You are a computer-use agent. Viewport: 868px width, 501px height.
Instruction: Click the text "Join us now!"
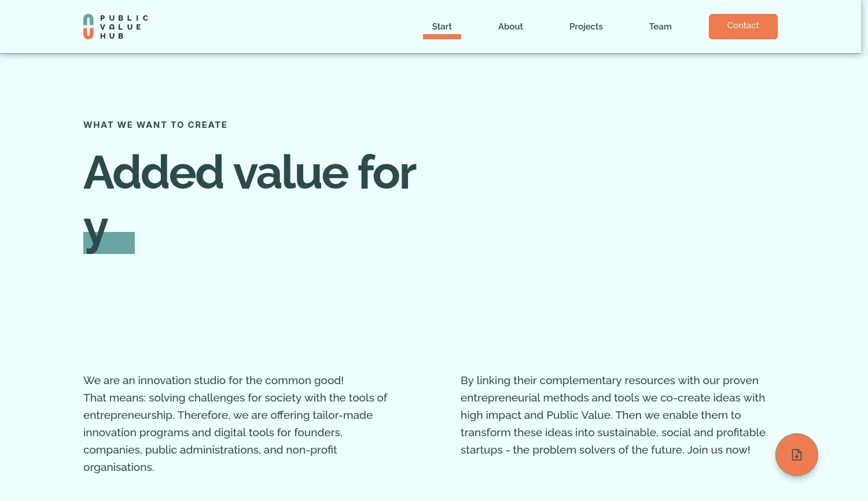tap(718, 450)
